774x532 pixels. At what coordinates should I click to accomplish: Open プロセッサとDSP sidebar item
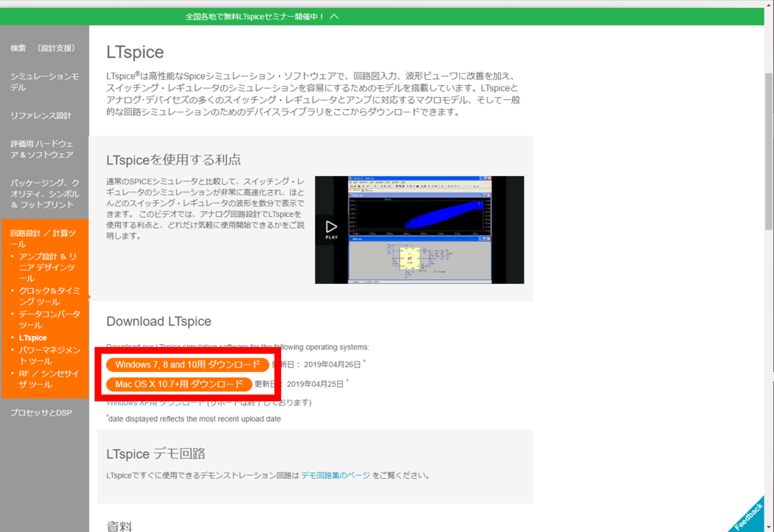tap(41, 413)
